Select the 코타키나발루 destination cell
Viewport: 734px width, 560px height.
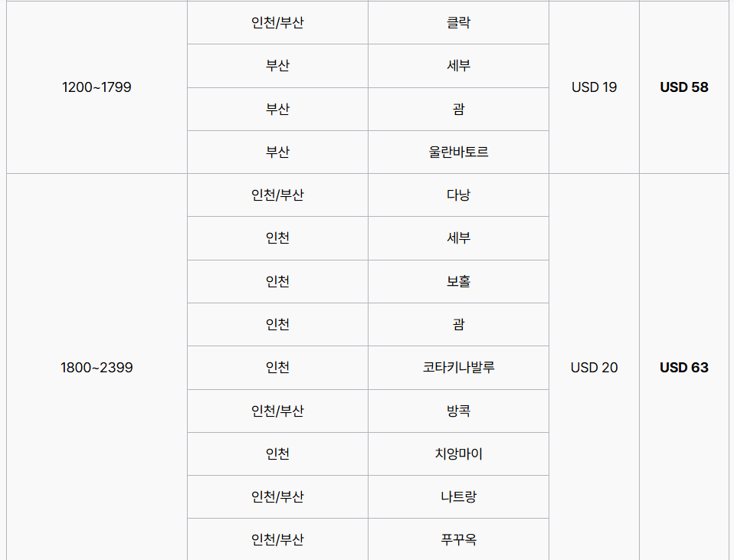point(458,368)
